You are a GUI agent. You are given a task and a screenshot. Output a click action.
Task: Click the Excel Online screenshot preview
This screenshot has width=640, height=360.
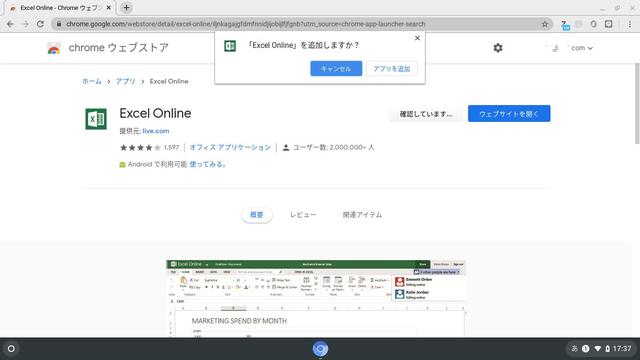pyautogui.click(x=316, y=299)
